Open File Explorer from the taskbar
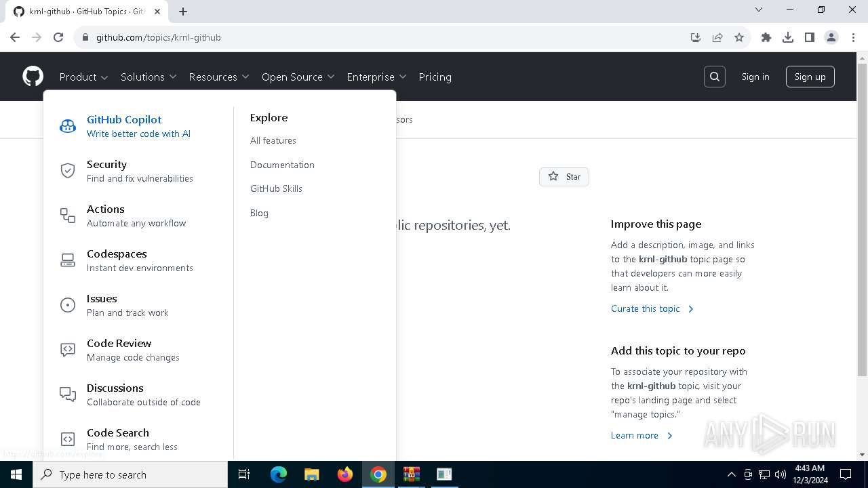Image resolution: width=868 pixels, height=488 pixels. [311, 474]
